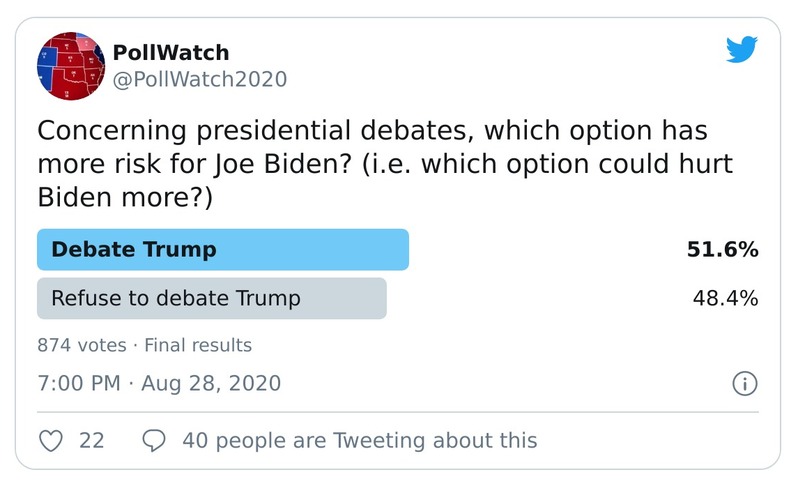Select the "Debate Trump" poll result bar

click(222, 250)
